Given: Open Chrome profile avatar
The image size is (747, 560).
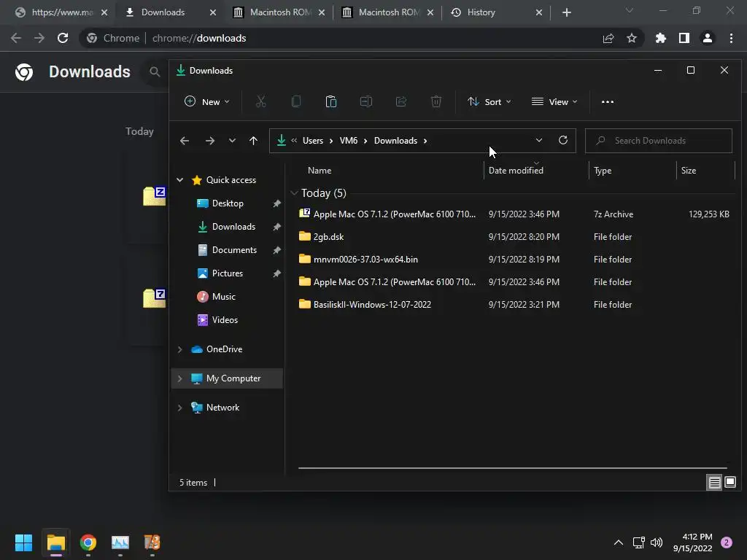Looking at the screenshot, I should [708, 38].
